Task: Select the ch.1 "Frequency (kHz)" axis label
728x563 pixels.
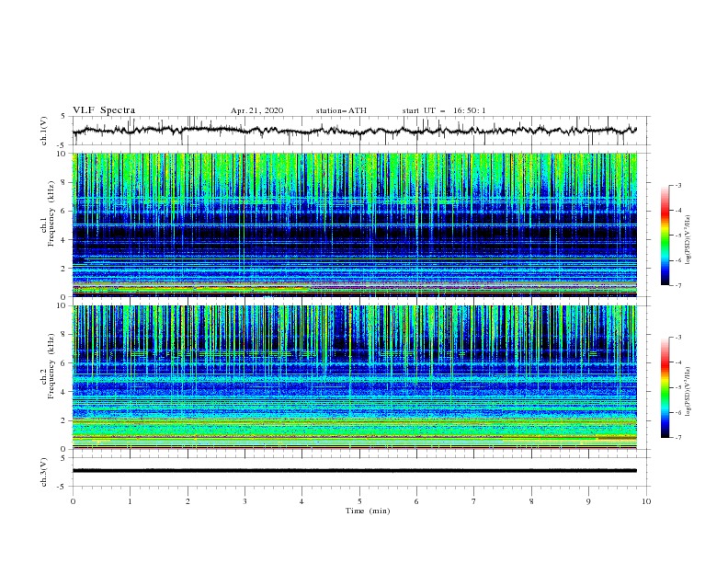Action: [x=51, y=212]
